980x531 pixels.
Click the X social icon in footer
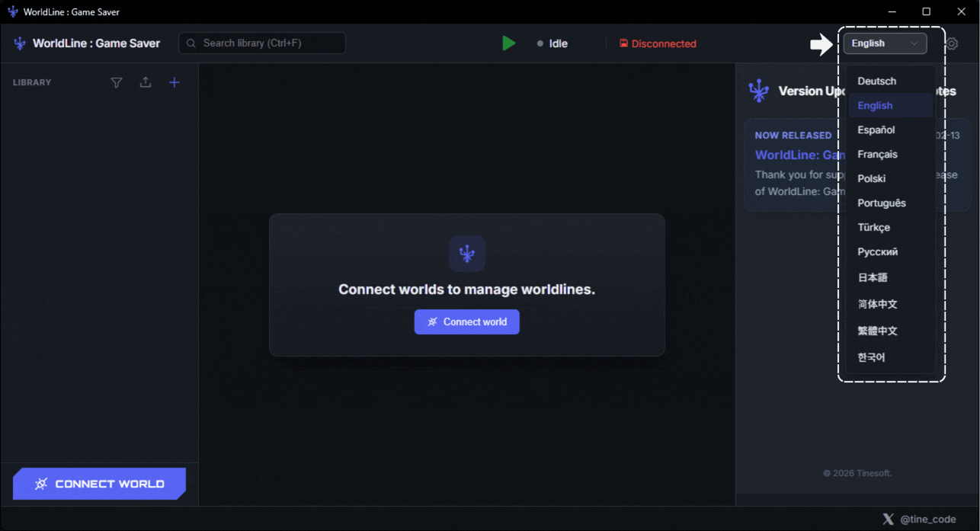point(888,519)
